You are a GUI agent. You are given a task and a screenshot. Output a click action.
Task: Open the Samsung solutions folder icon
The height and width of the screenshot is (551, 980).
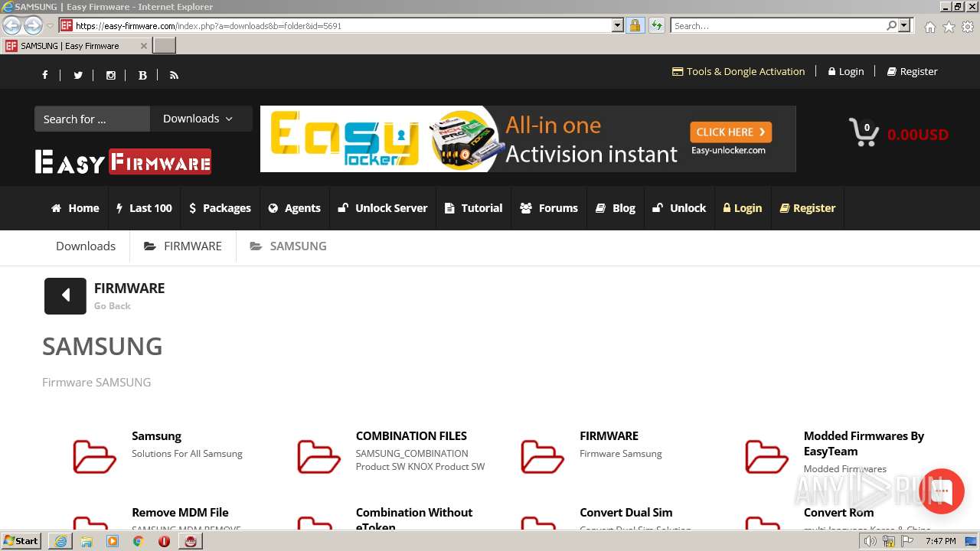94,457
